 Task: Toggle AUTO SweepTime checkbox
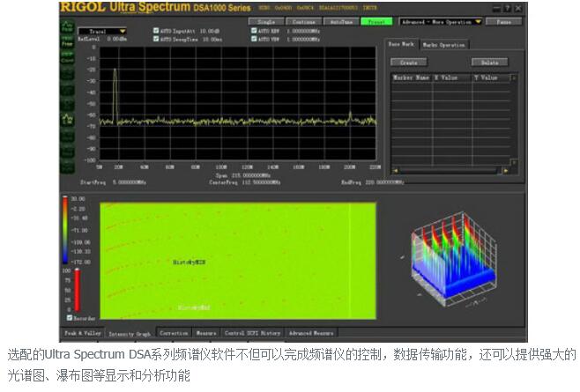[157, 40]
